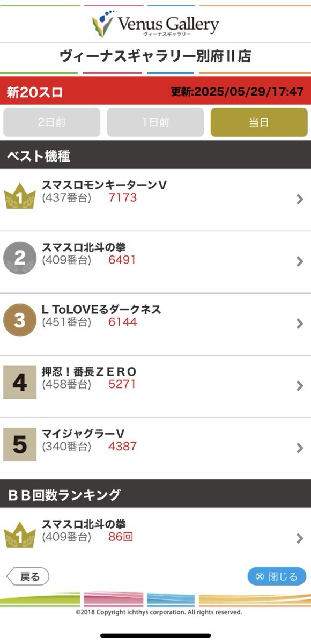Click the rank 5 badge icon
Viewport: 311px width, 644px height.
coord(20,444)
